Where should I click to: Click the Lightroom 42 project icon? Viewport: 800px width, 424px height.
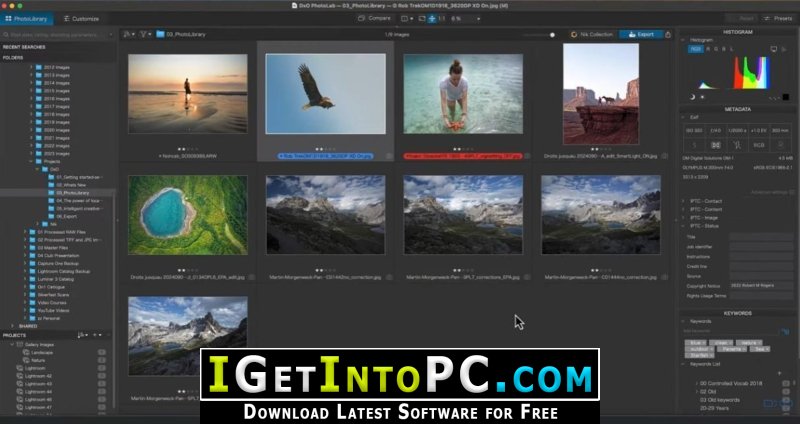point(20,376)
